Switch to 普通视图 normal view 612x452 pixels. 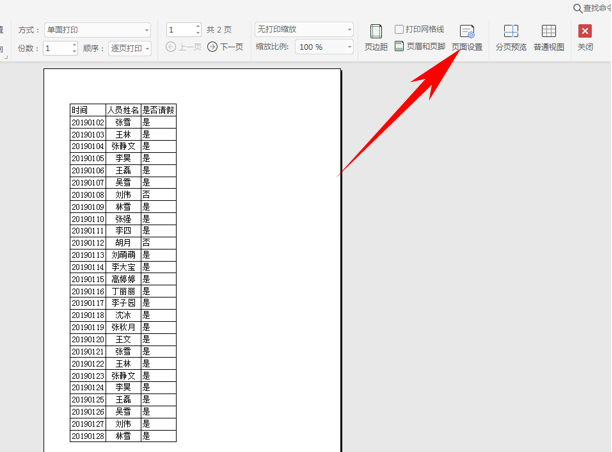coord(549,38)
